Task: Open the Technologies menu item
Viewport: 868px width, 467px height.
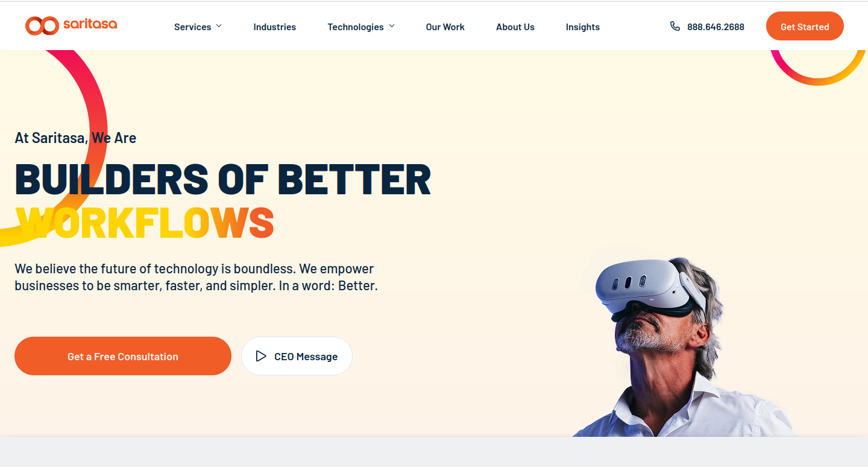Action: click(x=356, y=27)
